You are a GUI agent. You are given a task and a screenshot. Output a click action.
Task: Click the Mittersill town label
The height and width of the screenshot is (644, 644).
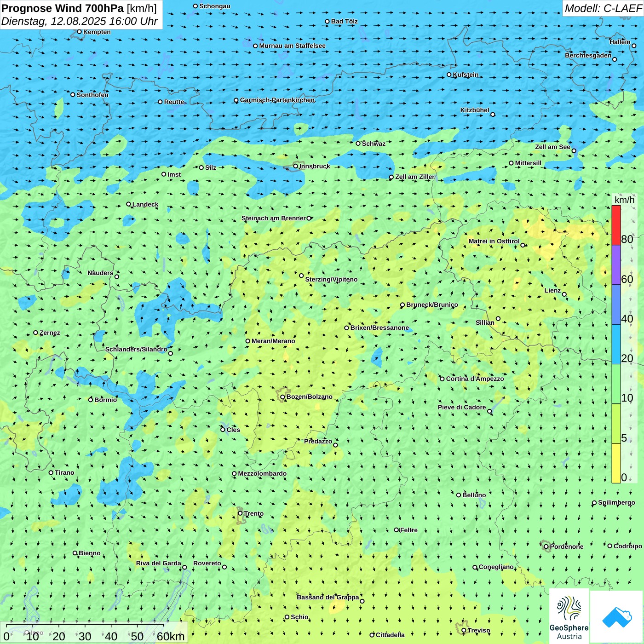coord(528,163)
